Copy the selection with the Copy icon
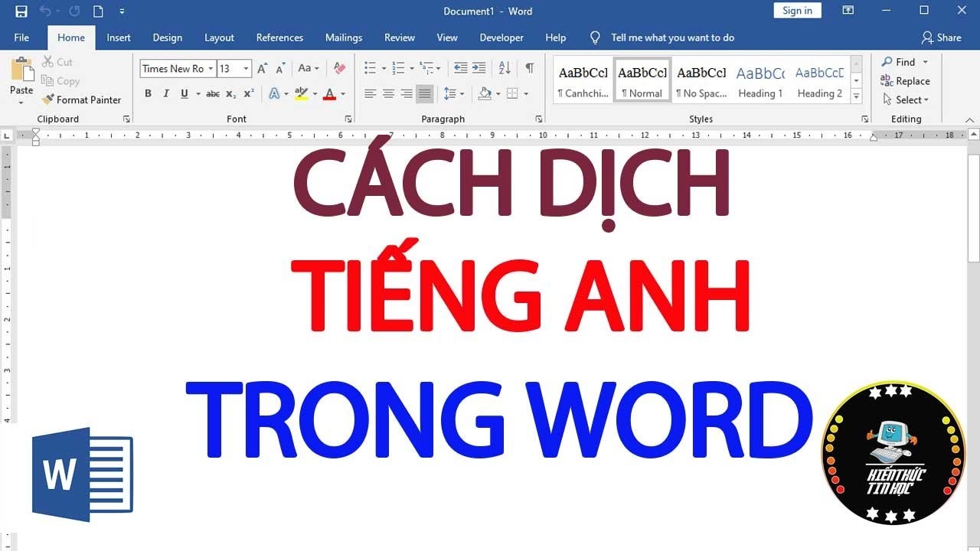Viewport: 980px width, 551px height. coord(60,81)
